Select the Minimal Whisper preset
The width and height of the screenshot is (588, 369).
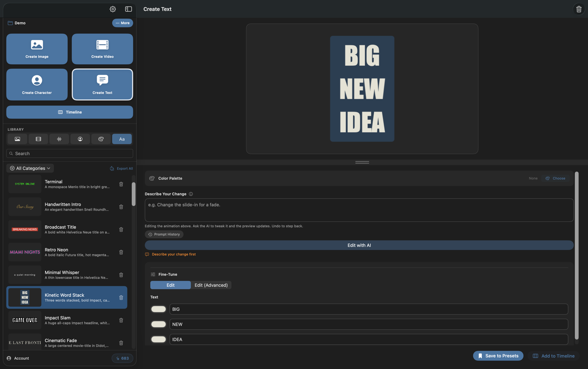[67, 275]
